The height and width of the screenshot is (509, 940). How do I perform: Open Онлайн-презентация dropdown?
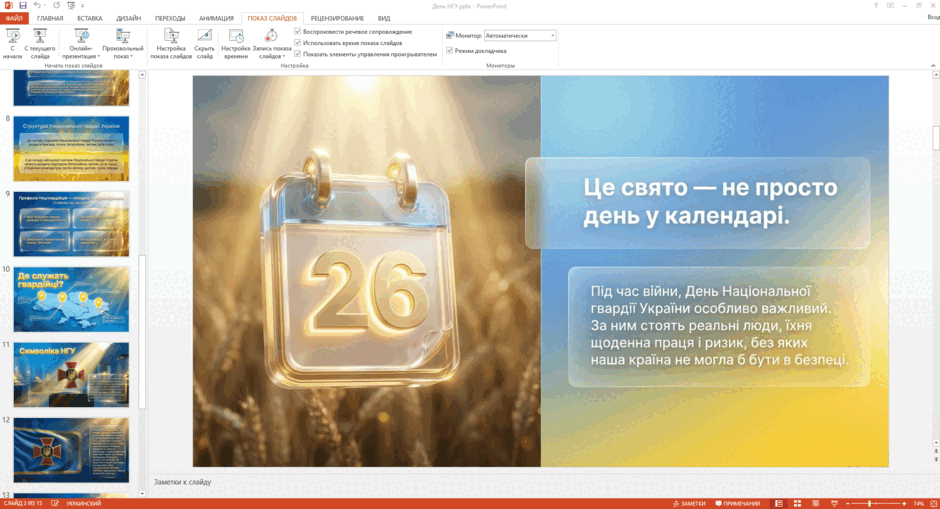point(81,44)
